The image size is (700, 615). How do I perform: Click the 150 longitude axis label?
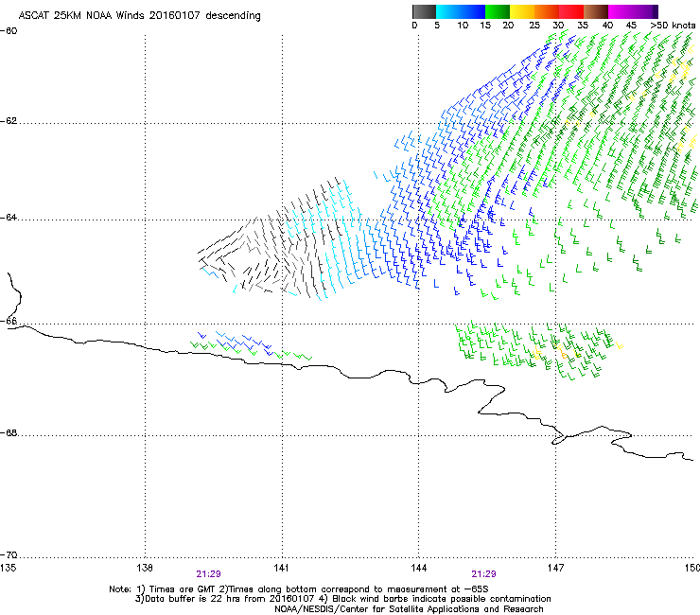pos(692,568)
